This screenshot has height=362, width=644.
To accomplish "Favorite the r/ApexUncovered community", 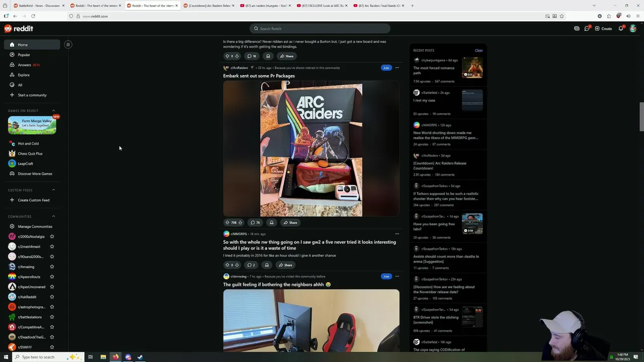I will (x=52, y=287).
